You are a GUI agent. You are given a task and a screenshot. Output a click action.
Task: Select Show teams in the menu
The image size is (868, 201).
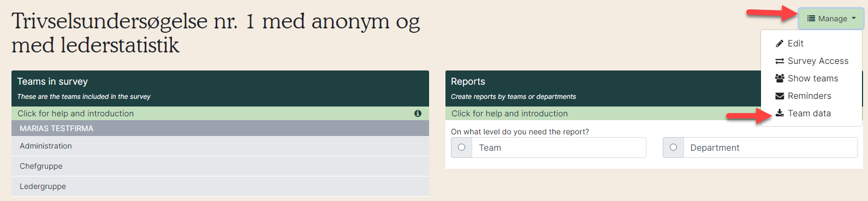[811, 78]
